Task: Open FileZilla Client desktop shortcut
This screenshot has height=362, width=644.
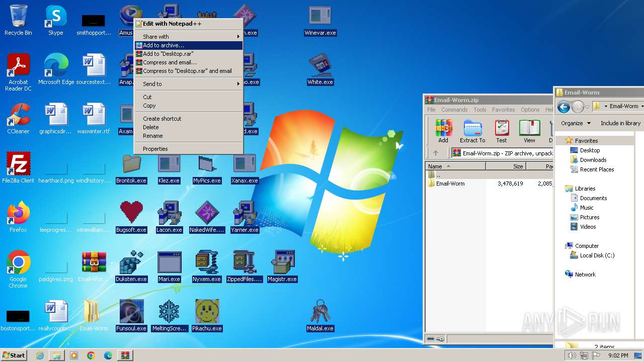Action: coord(19,168)
